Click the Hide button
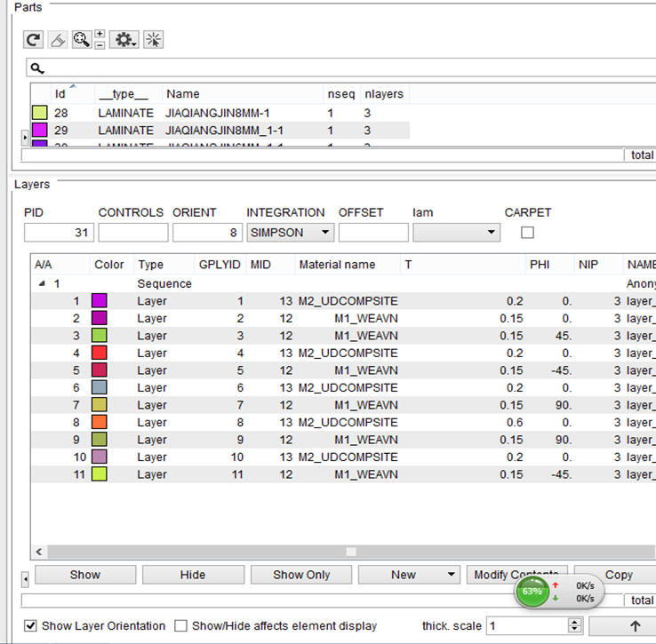This screenshot has height=644, width=656. click(193, 575)
